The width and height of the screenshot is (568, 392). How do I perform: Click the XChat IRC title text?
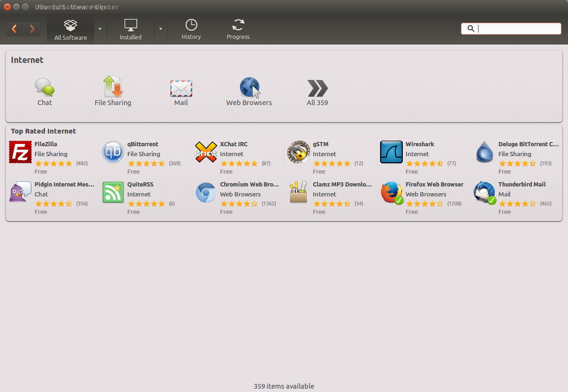(234, 144)
